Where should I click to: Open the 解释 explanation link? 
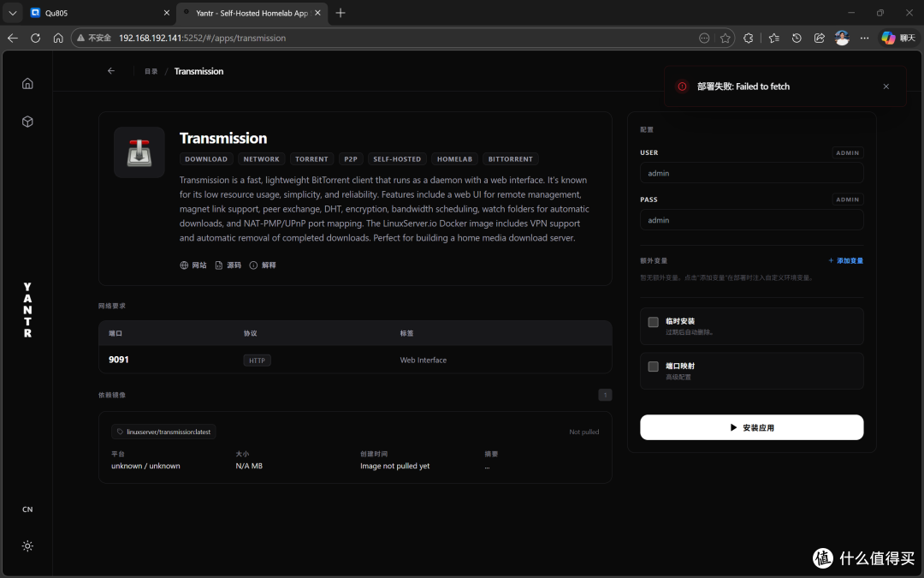(263, 265)
